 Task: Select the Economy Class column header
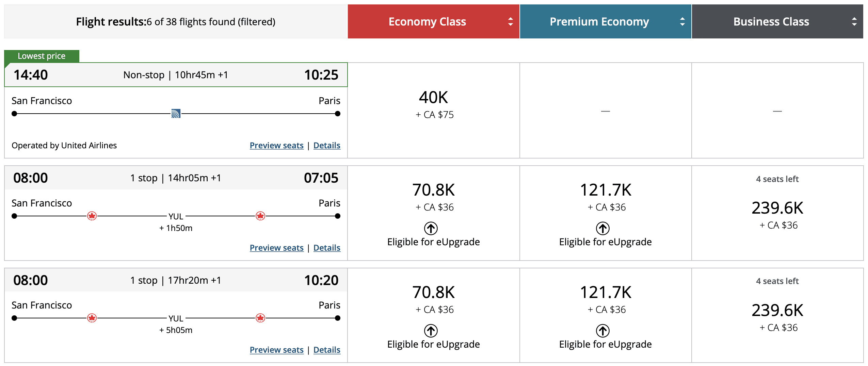(427, 22)
